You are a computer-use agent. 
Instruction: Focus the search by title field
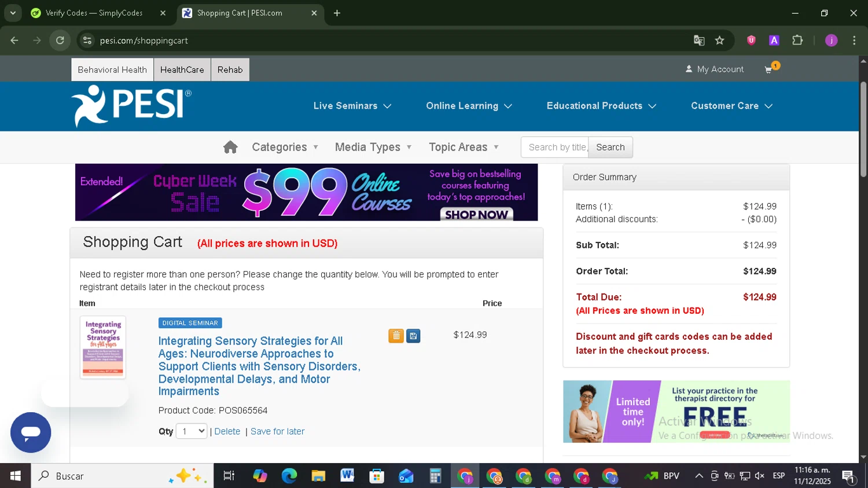tap(555, 147)
